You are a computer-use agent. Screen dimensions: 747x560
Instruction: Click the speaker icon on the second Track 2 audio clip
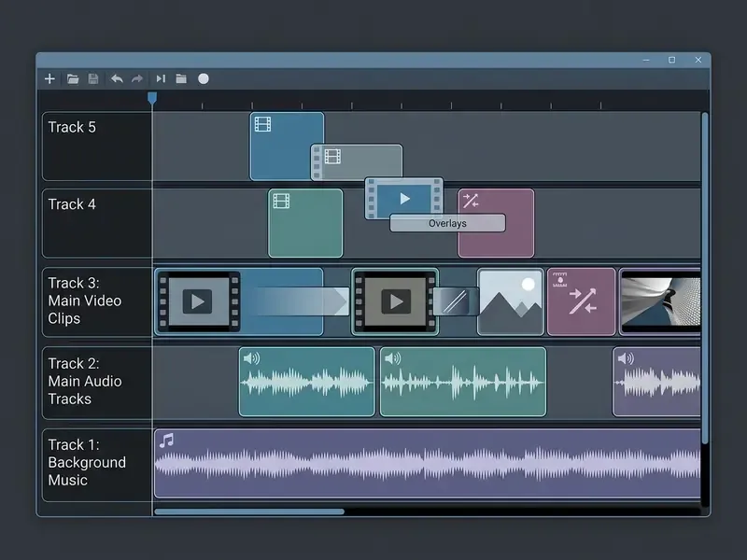(392, 358)
